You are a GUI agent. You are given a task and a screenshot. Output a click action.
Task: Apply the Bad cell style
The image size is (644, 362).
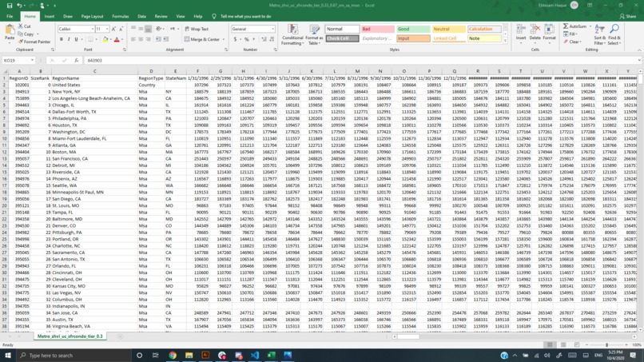[378, 30]
